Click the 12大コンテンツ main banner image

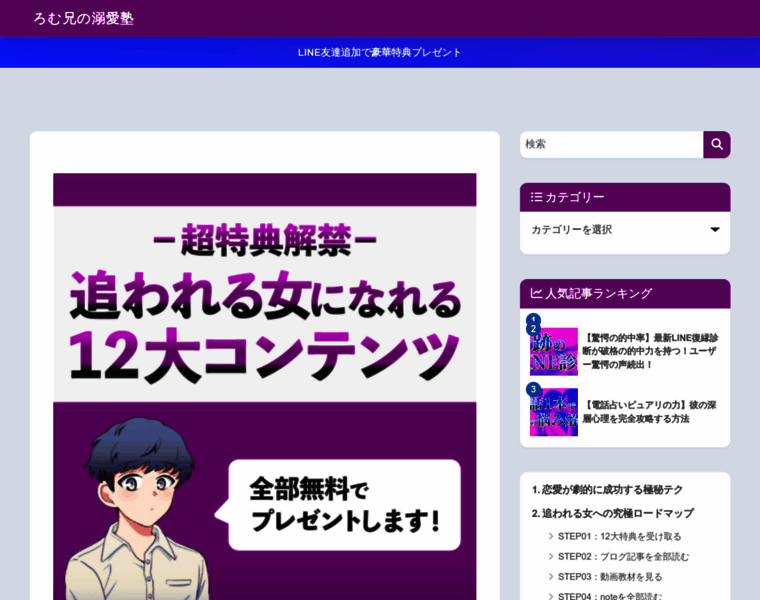click(265, 386)
